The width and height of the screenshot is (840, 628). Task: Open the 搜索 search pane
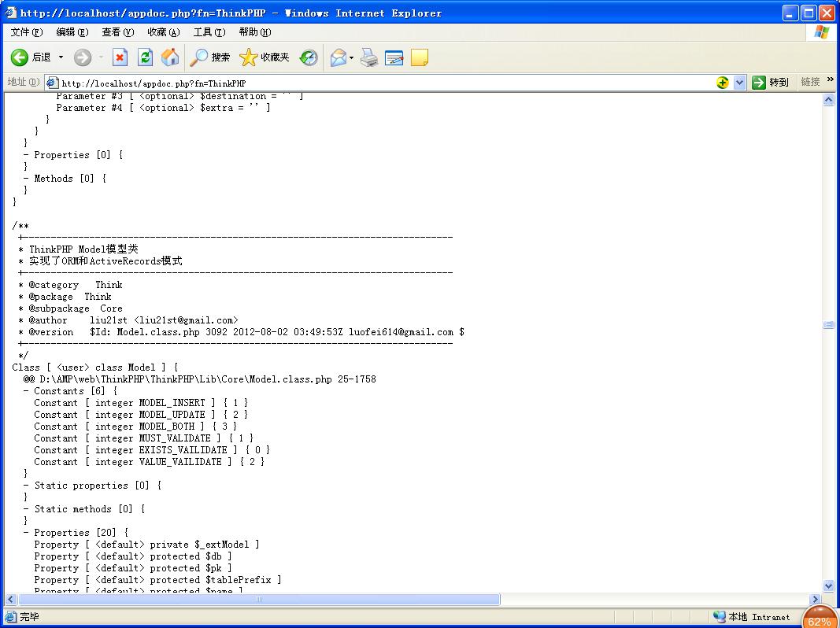click(209, 57)
